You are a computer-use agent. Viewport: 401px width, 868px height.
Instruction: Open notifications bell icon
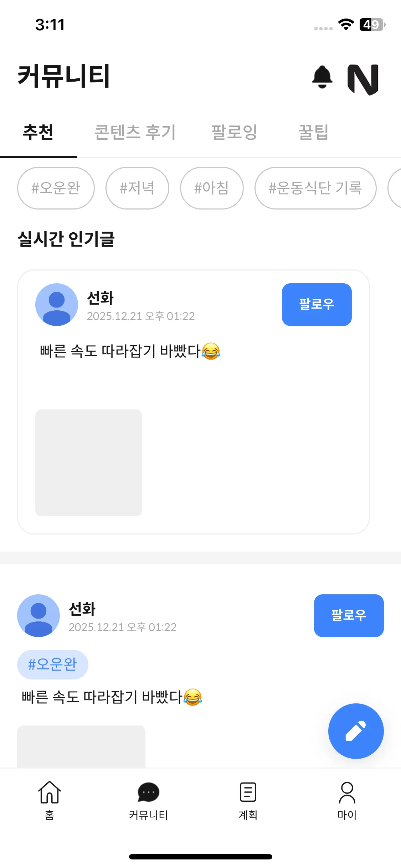[x=322, y=77]
